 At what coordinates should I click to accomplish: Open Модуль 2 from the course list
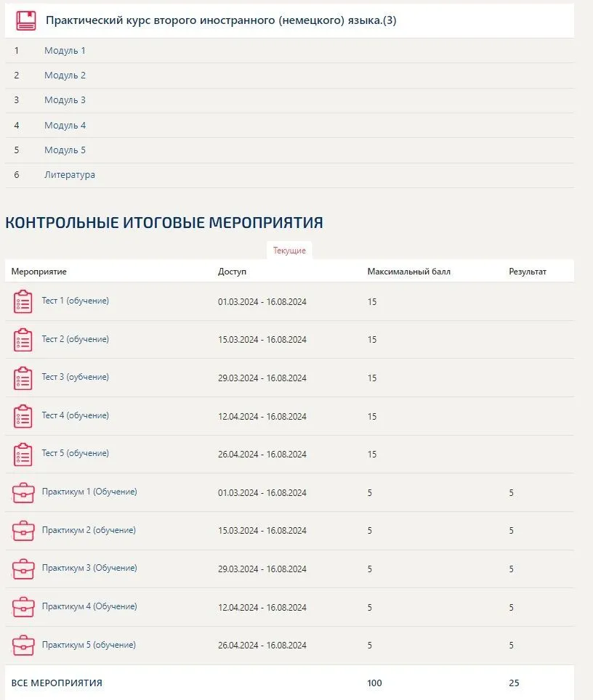65,76
